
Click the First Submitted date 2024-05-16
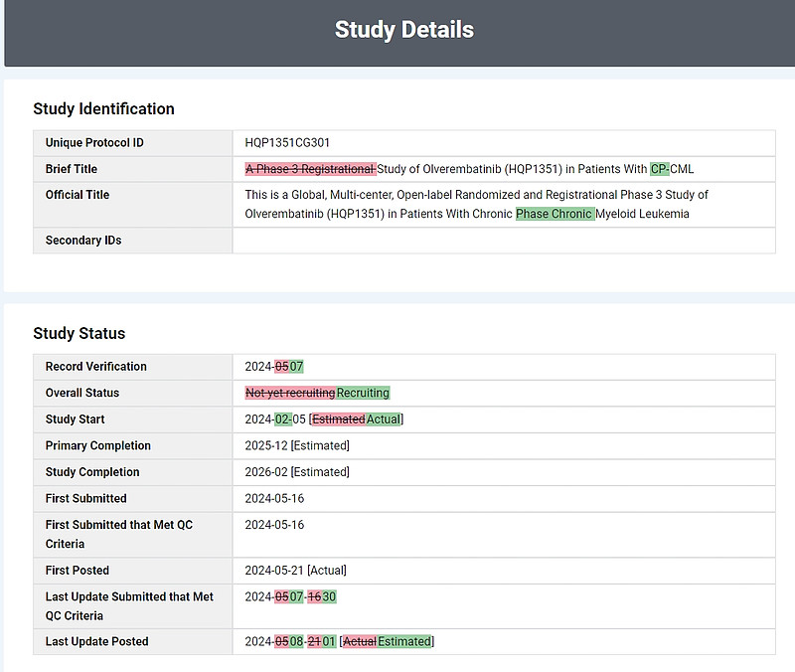(x=274, y=499)
